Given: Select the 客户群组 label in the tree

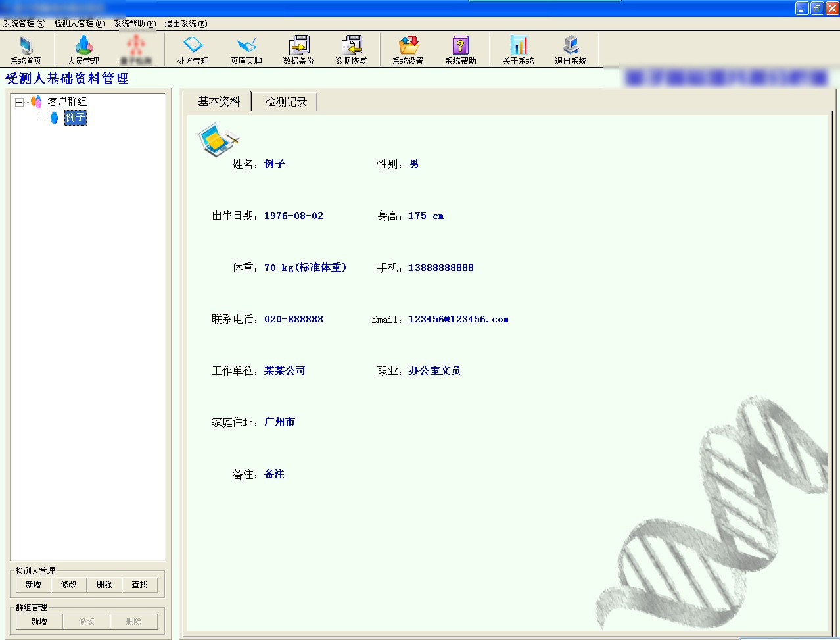Looking at the screenshot, I should coord(67,101).
